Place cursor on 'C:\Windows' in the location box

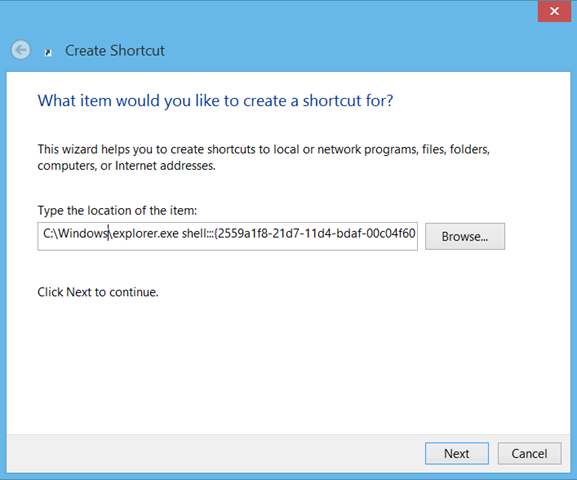[x=75, y=233]
